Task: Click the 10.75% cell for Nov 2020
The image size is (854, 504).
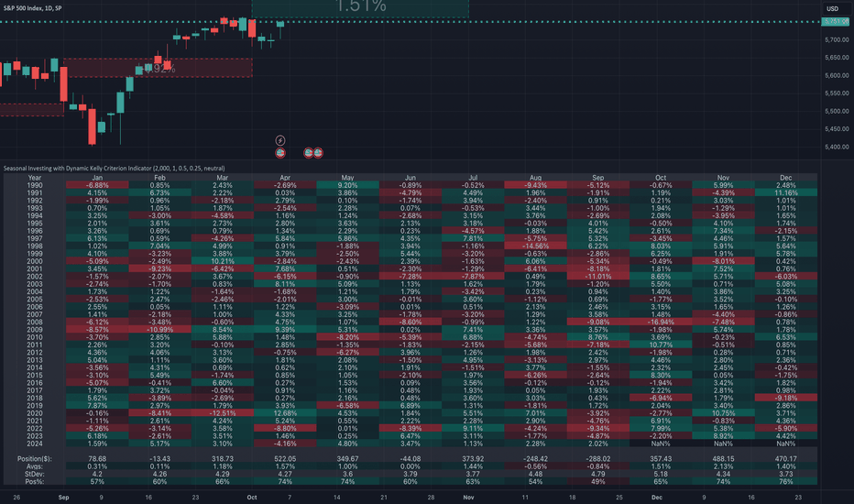Action: (723, 413)
